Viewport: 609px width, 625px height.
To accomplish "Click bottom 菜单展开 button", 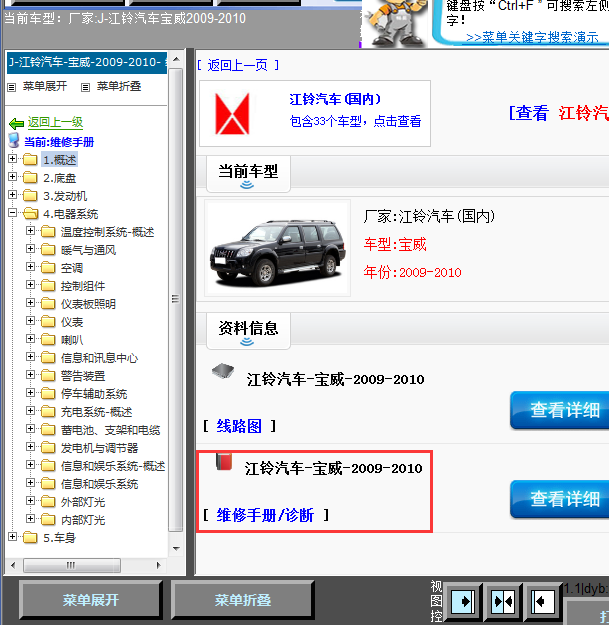I will pos(91,600).
